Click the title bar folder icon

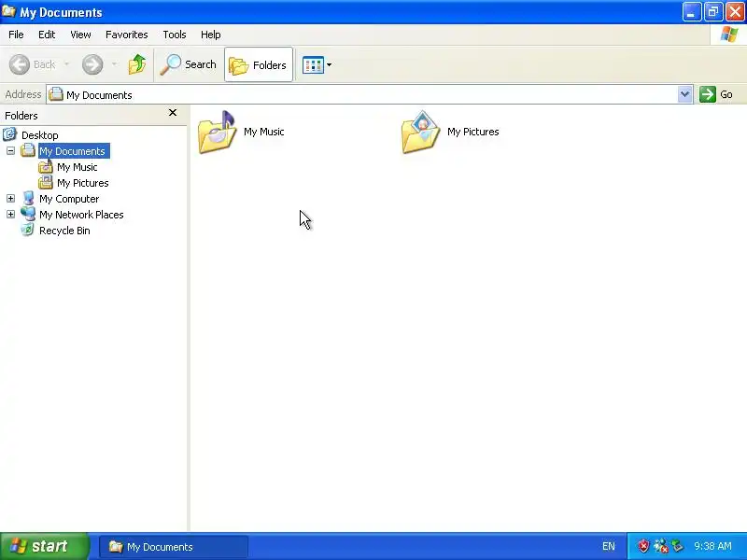tap(9, 11)
